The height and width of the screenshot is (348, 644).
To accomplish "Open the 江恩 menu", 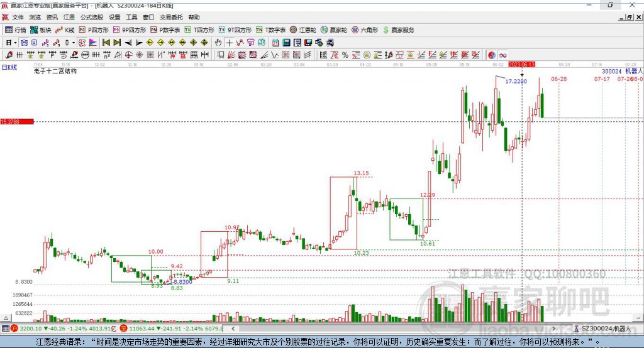I will 69,17.
